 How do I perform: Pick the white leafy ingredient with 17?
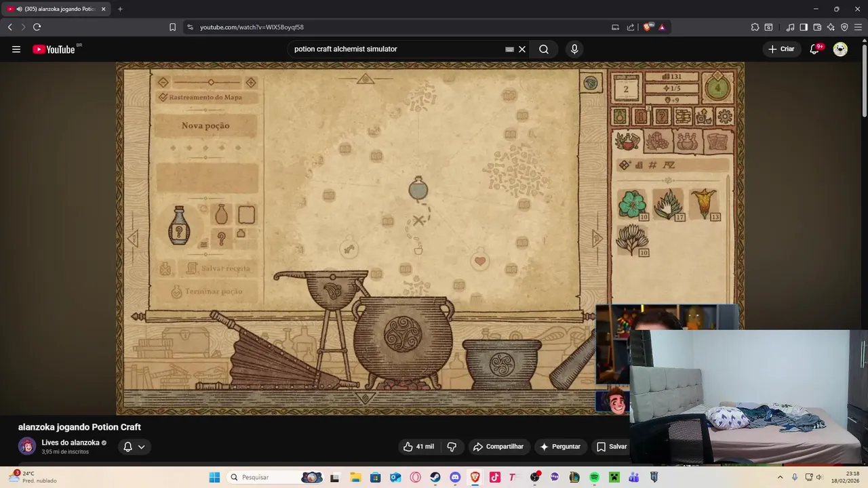coord(669,204)
